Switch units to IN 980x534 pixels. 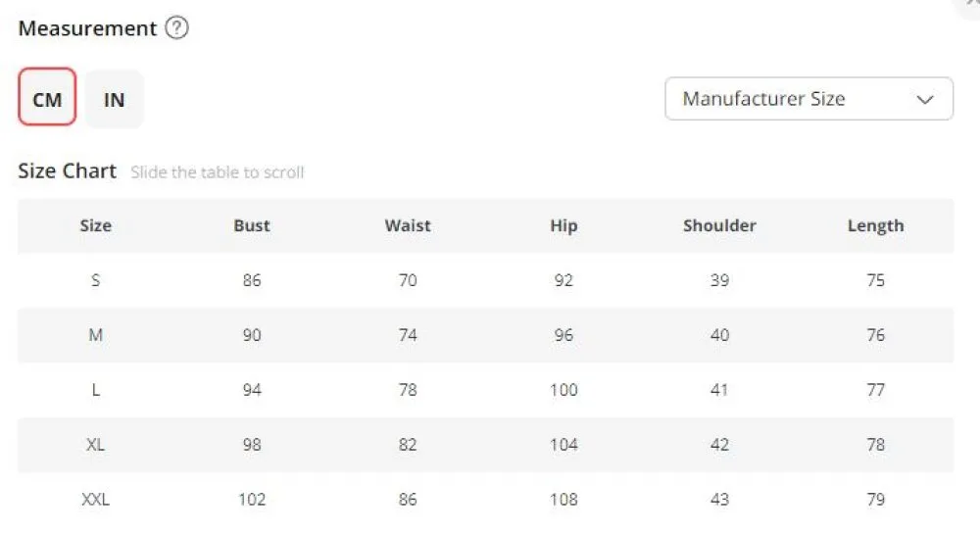pos(115,99)
